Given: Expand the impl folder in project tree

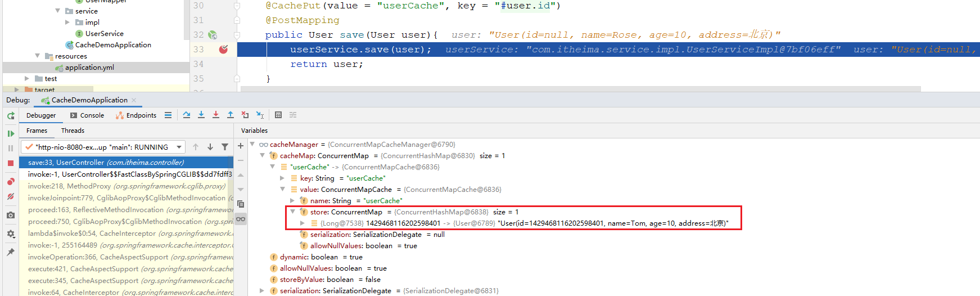Looking at the screenshot, I should coord(67,23).
